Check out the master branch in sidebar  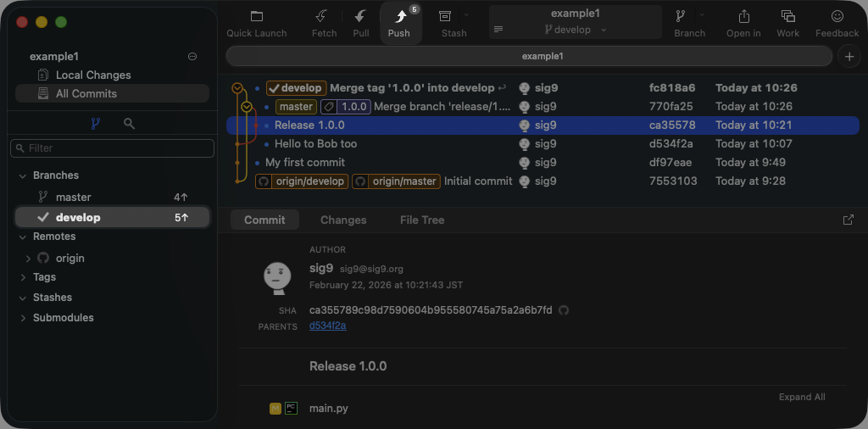pos(73,197)
